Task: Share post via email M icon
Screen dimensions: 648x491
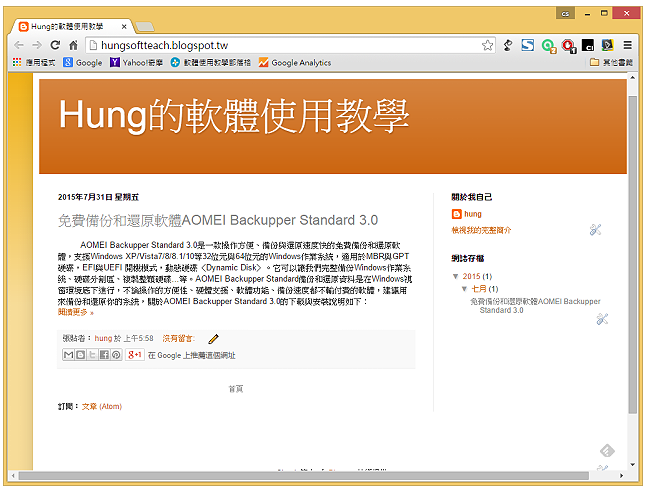Action: tap(69, 355)
